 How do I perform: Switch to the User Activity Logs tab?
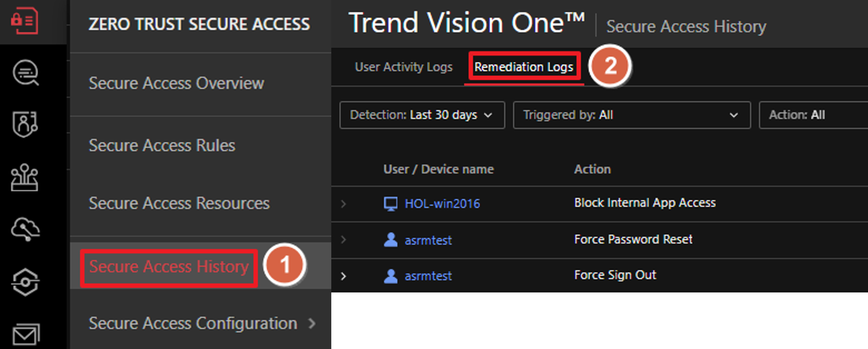pos(403,67)
